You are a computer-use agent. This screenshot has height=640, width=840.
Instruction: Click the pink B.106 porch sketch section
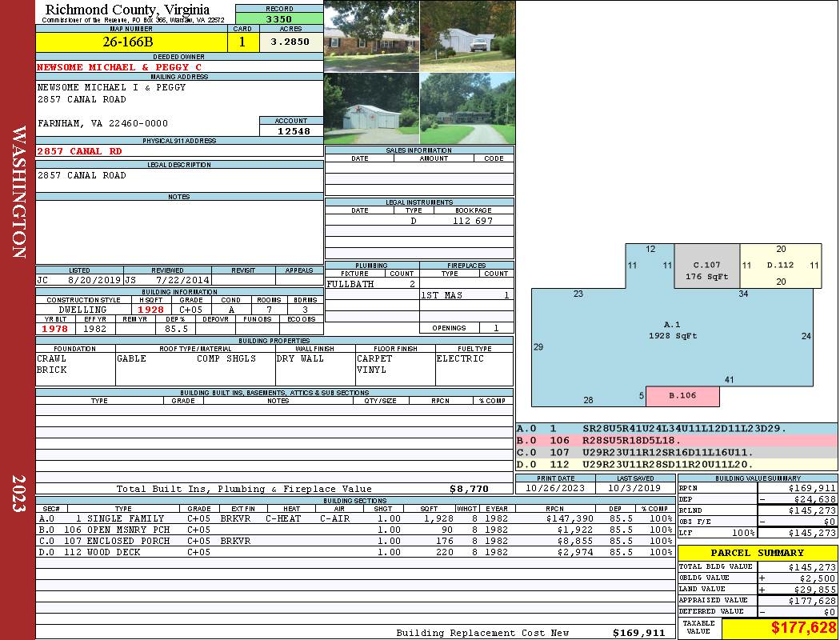(682, 396)
